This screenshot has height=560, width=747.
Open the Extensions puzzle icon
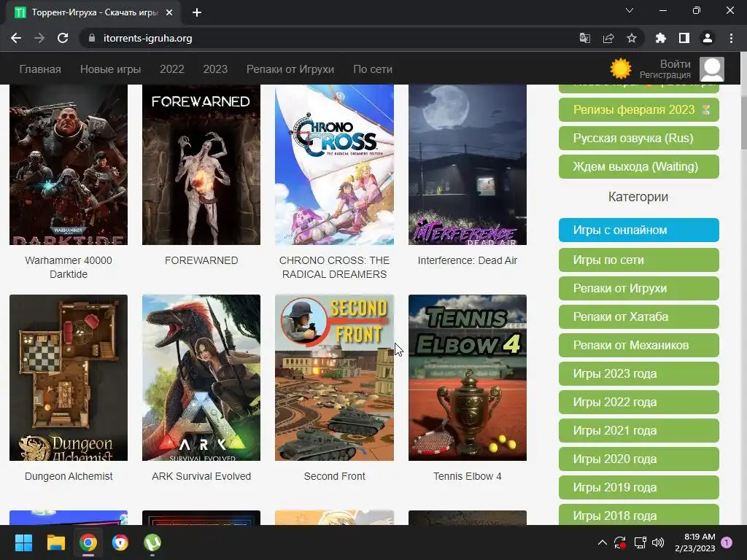point(660,38)
